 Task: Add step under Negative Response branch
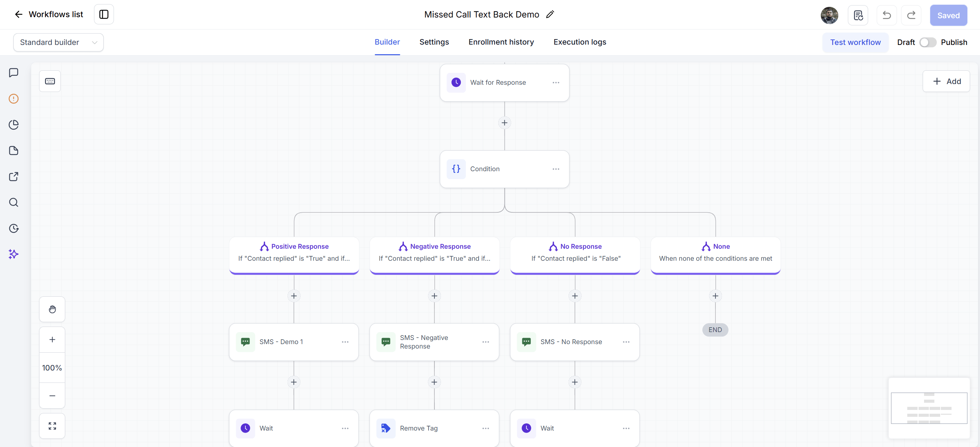coord(434,296)
